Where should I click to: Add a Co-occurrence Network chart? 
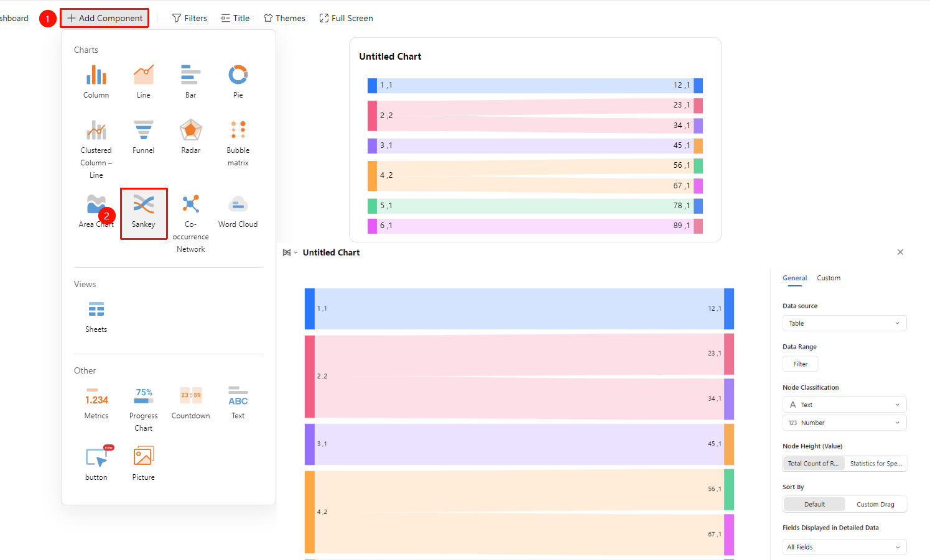pos(191,223)
